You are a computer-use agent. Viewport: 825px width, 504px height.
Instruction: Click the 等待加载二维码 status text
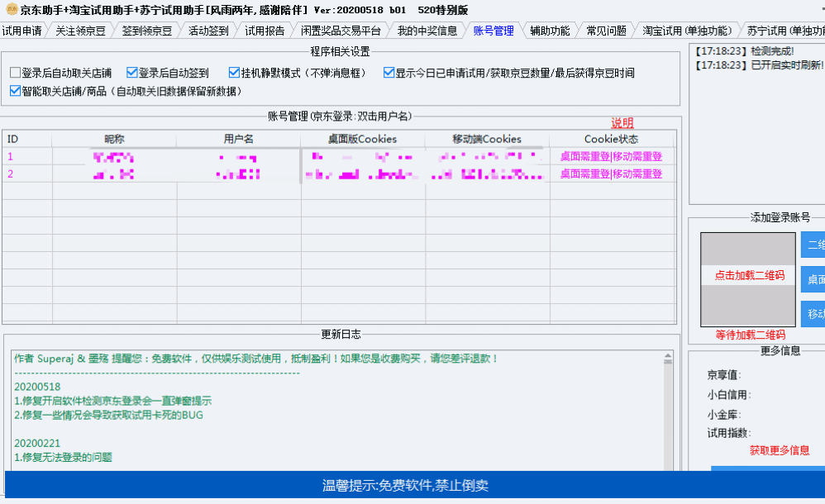(750, 335)
